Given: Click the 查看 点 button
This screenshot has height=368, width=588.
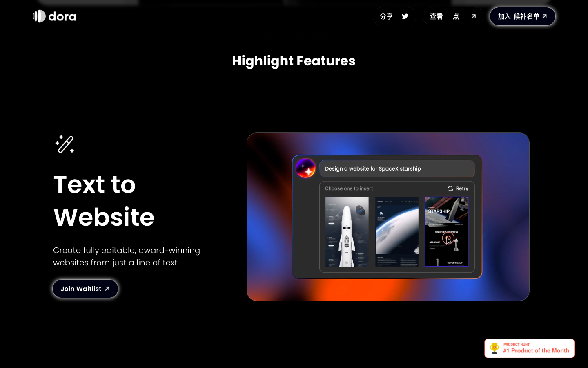Looking at the screenshot, I should pyautogui.click(x=453, y=16).
